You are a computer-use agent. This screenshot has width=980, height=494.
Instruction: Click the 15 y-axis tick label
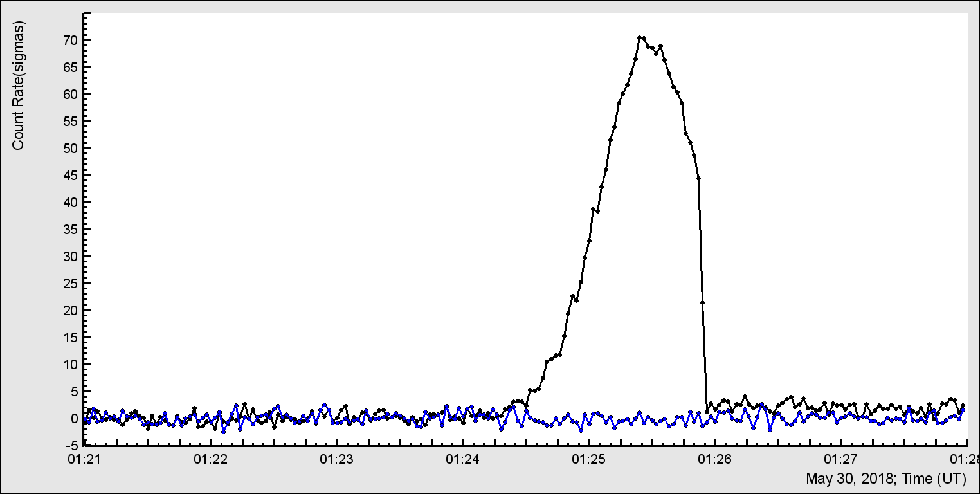click(x=71, y=338)
